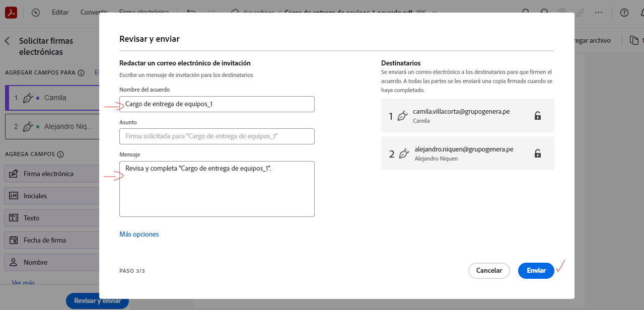
Task: Select the Fecha de firma calendar icon
Action: [x=14, y=240]
